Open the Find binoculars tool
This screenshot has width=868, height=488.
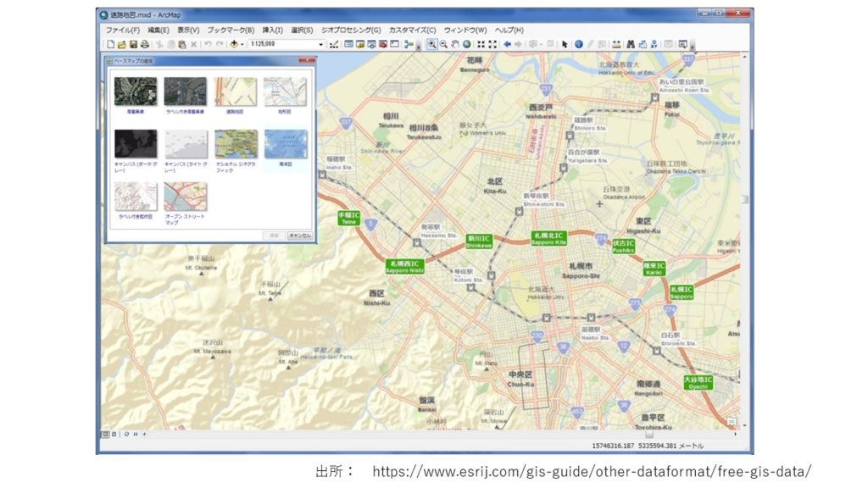[631, 44]
